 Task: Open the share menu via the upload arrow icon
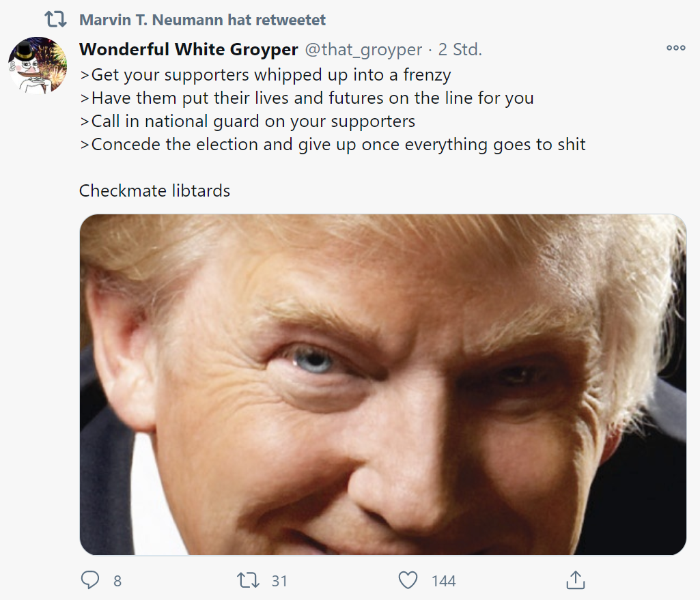tap(576, 580)
